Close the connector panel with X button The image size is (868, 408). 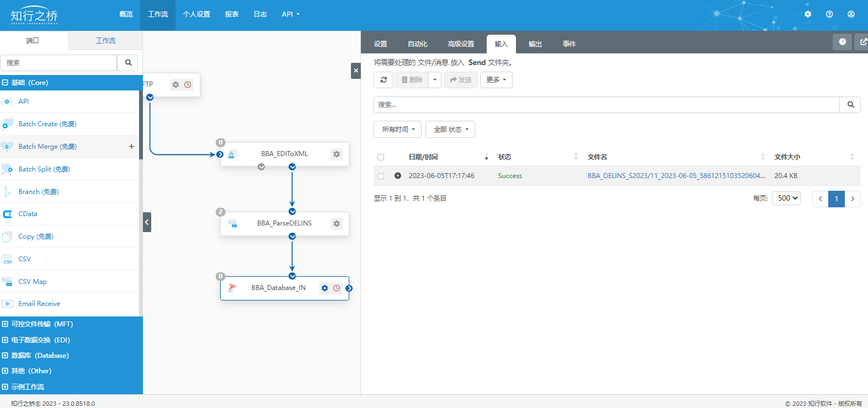[x=356, y=71]
